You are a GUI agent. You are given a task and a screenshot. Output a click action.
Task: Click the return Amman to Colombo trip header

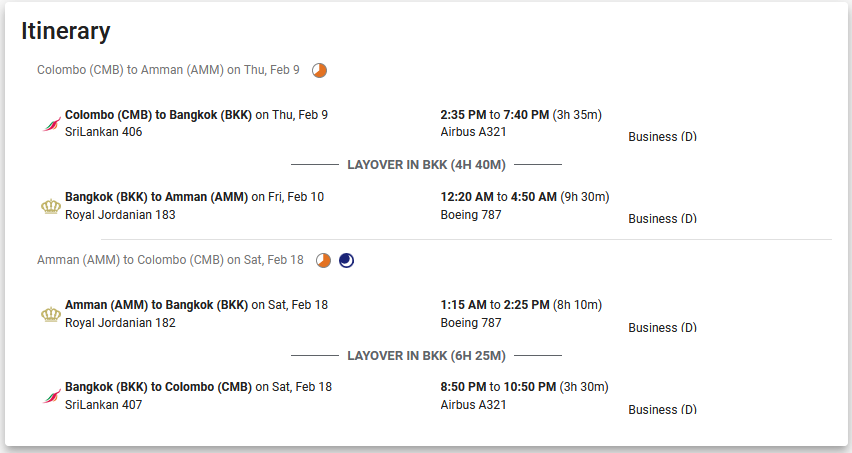pyautogui.click(x=170, y=260)
